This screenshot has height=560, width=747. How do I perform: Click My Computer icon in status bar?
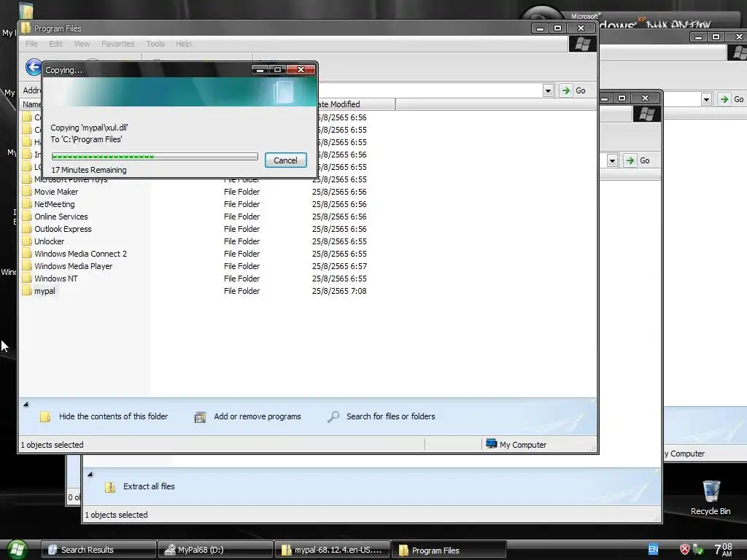pos(491,444)
